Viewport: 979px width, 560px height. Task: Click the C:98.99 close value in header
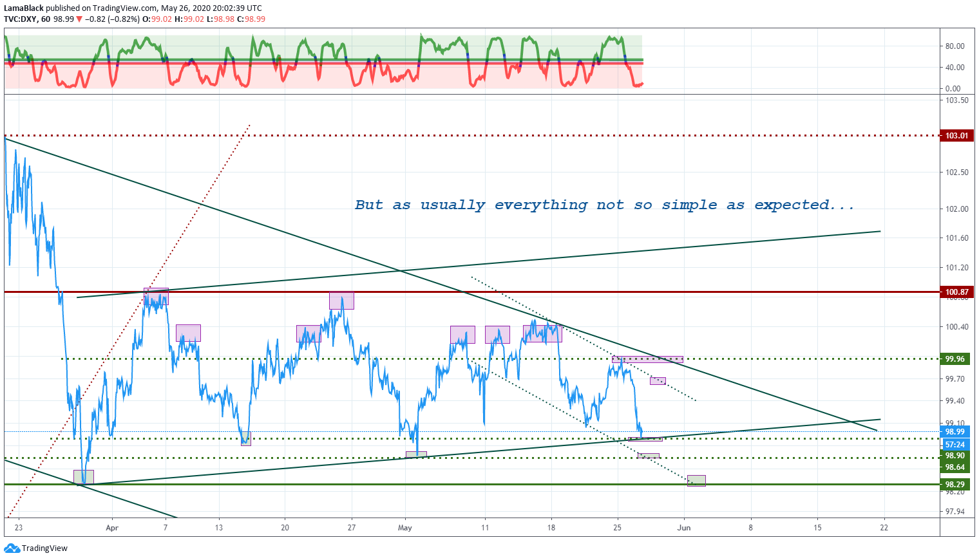[251, 19]
